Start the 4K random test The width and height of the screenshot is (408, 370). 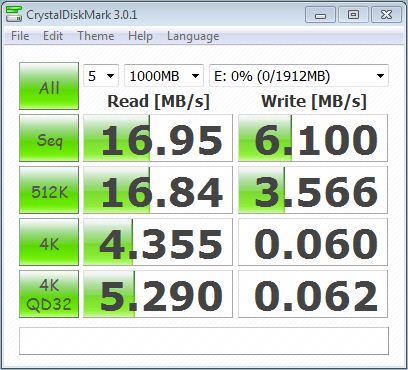(49, 242)
